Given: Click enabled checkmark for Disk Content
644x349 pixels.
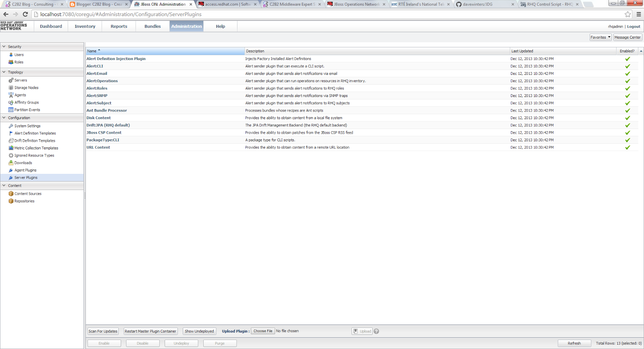Looking at the screenshot, I should coord(627,118).
